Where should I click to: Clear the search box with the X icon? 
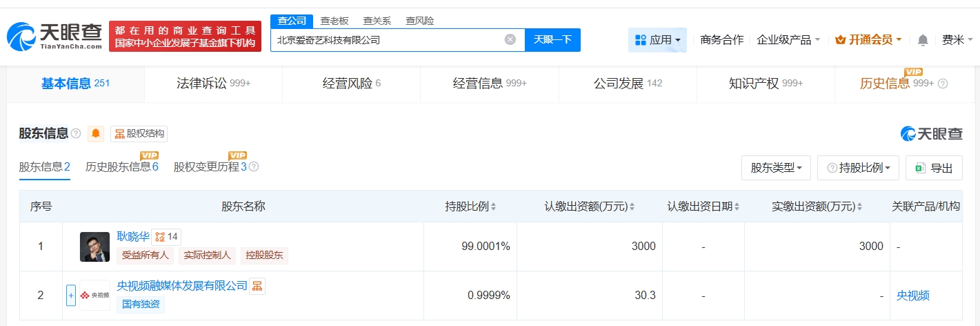pos(510,40)
